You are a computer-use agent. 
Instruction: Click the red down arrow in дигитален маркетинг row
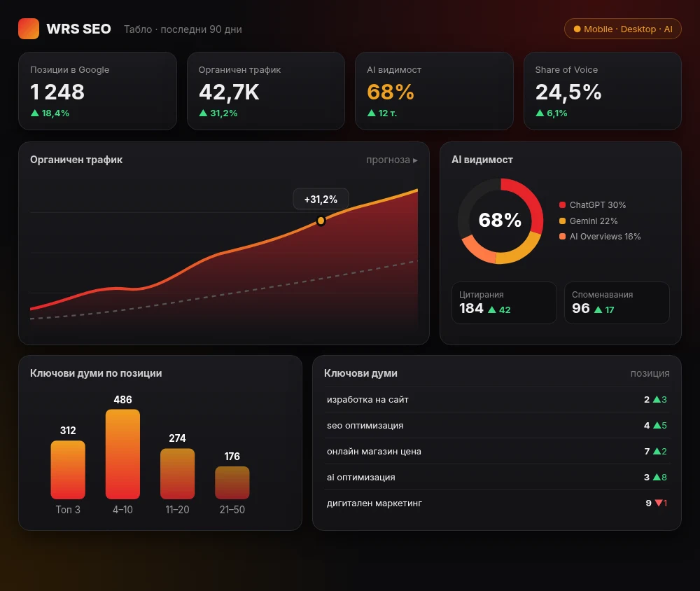click(659, 503)
